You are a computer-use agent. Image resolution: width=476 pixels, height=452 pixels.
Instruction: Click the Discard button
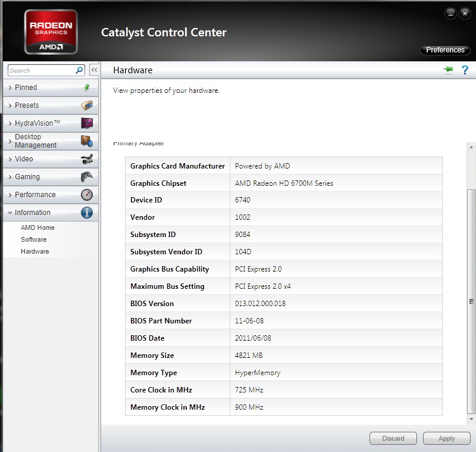click(x=393, y=438)
